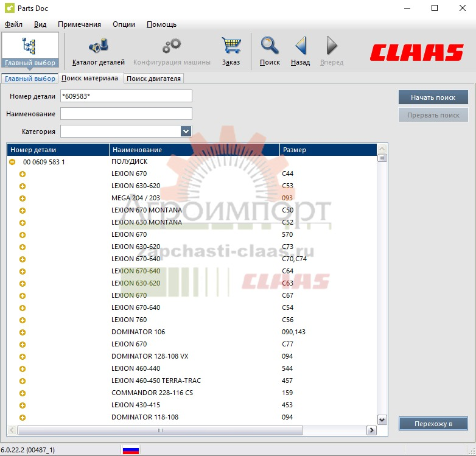The height and width of the screenshot is (456, 476).
Task: Select the DOMINATOR 106 text
Action: coord(138,332)
